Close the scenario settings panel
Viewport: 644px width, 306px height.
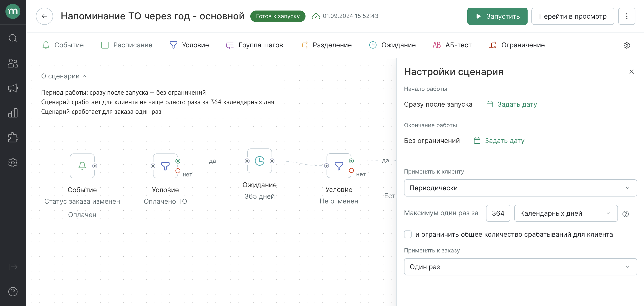click(x=631, y=72)
